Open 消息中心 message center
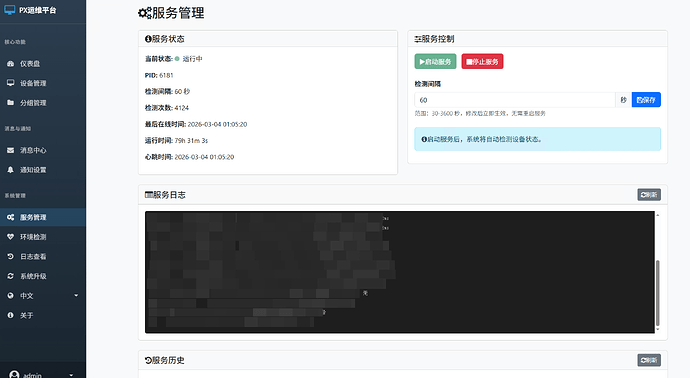Image resolution: width=690 pixels, height=378 pixels. click(x=43, y=150)
